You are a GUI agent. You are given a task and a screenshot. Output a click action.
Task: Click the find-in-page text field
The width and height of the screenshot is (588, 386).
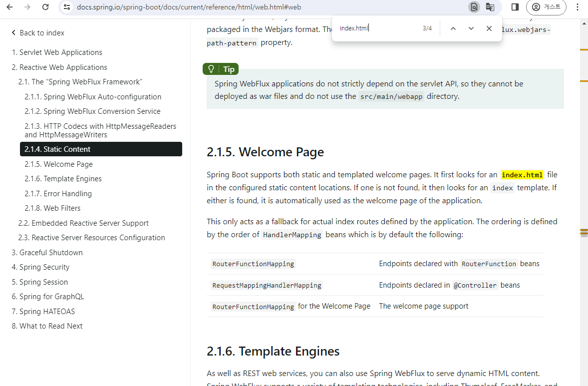(377, 28)
